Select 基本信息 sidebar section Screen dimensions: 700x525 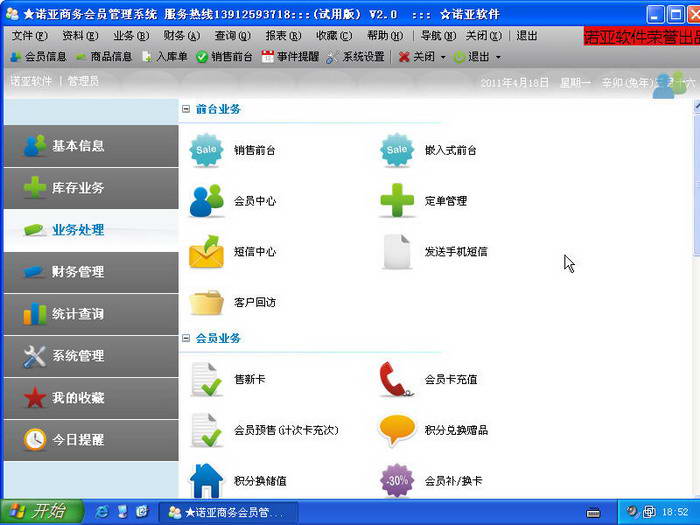pyautogui.click(x=91, y=146)
